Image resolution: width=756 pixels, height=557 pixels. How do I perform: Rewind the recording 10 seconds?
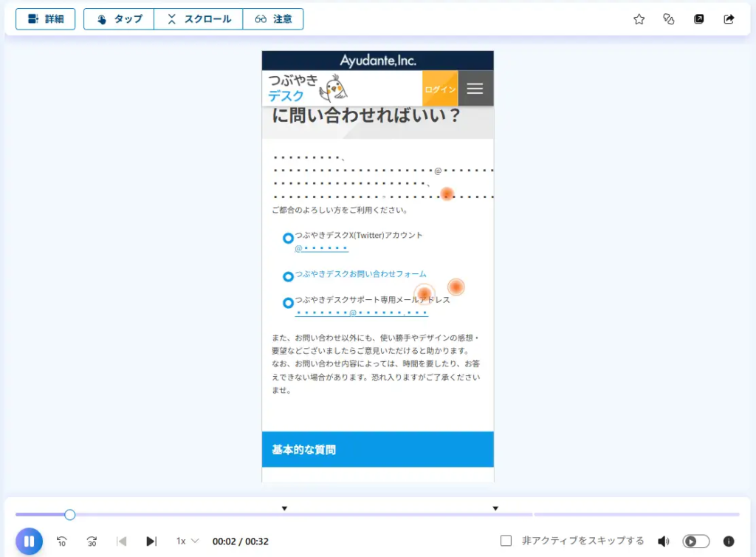62,541
